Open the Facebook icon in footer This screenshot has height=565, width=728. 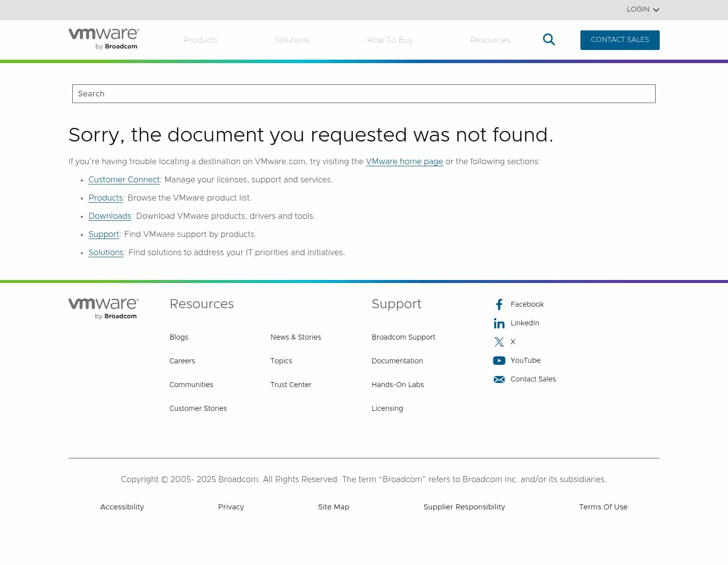click(499, 304)
